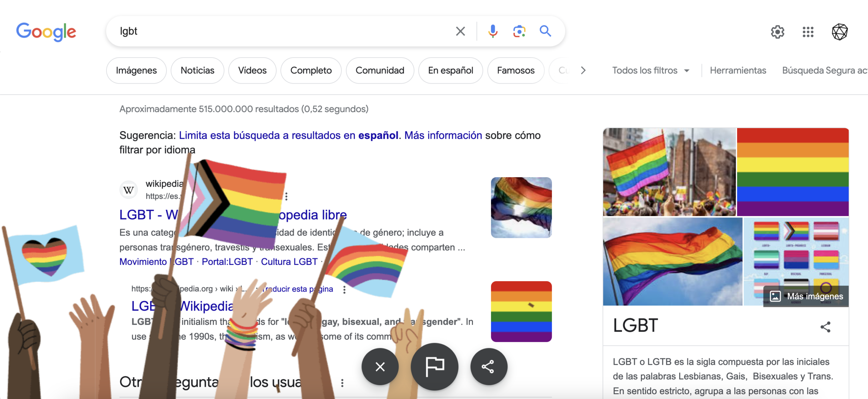This screenshot has width=868, height=399.
Task: Open striped rainbow flag thumbnail of second result
Action: pyautogui.click(x=521, y=311)
